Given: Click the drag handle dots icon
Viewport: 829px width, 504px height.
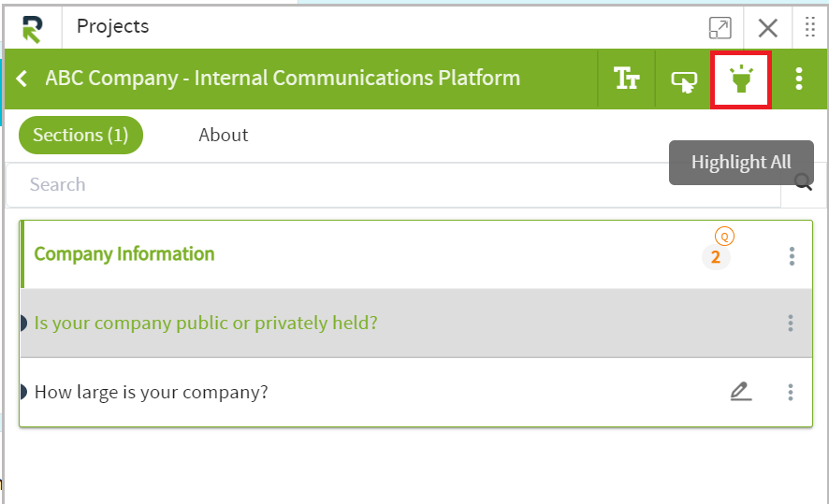Looking at the screenshot, I should pos(810,26).
